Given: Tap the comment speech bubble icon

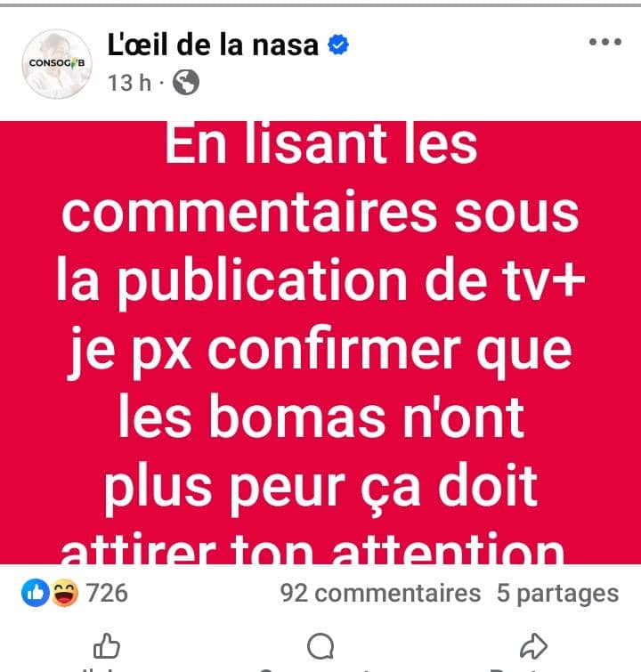Looking at the screenshot, I should [x=320, y=646].
